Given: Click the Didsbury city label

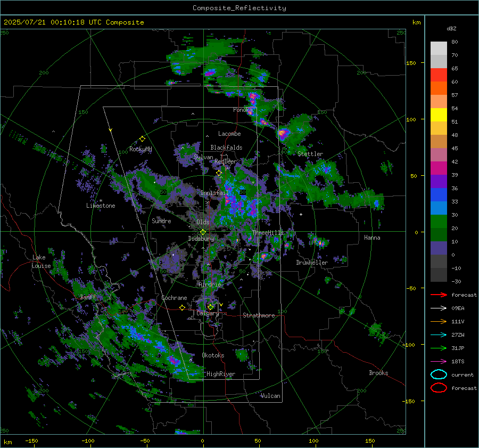Looking at the screenshot, I should tap(201, 239).
